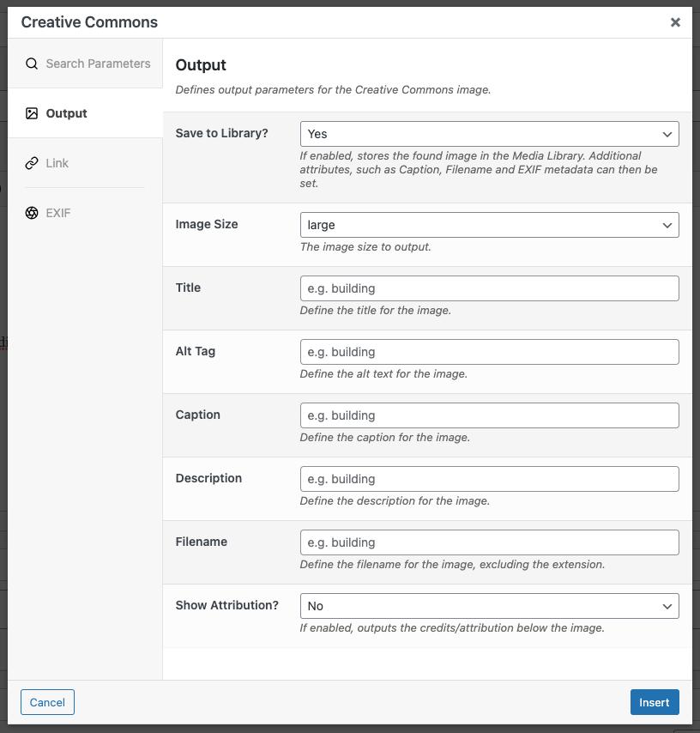
Task: Focus the Description input field
Action: (x=489, y=479)
